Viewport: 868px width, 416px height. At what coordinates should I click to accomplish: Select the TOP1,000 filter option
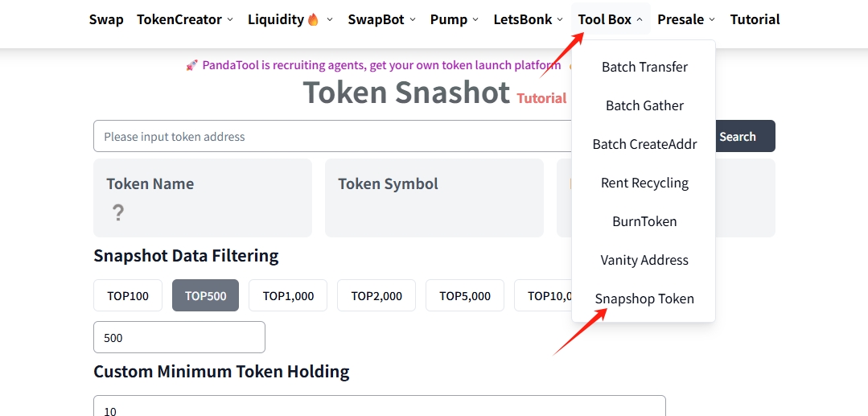click(x=288, y=296)
